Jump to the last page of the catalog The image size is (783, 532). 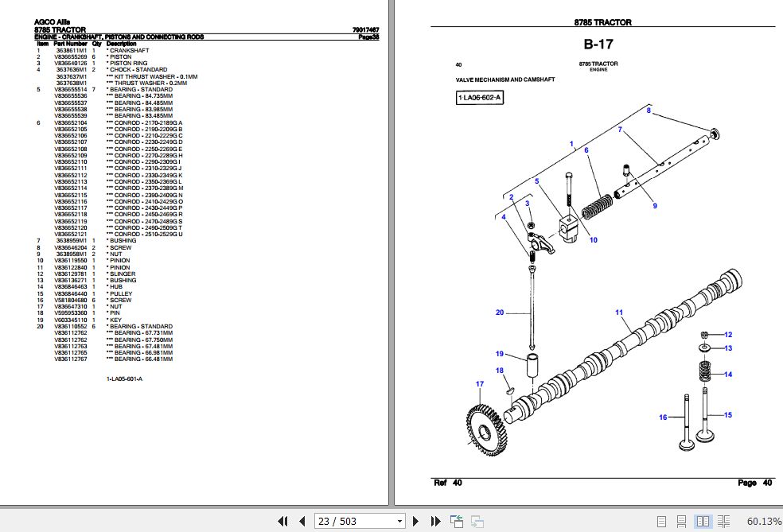click(x=436, y=521)
